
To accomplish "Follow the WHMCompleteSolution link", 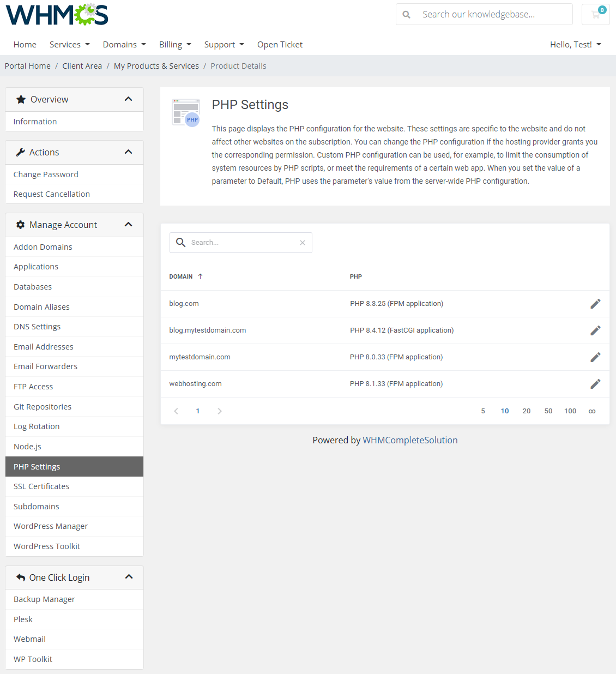I will click(410, 440).
